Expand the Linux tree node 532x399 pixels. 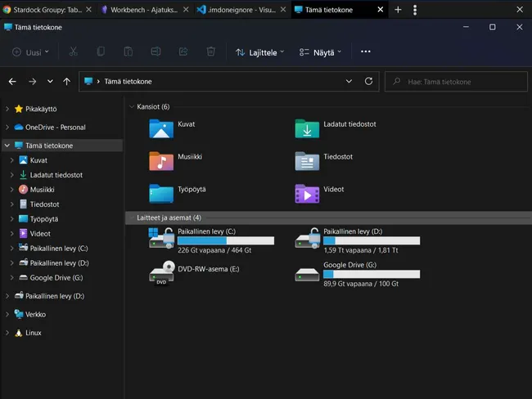[x=7, y=333]
